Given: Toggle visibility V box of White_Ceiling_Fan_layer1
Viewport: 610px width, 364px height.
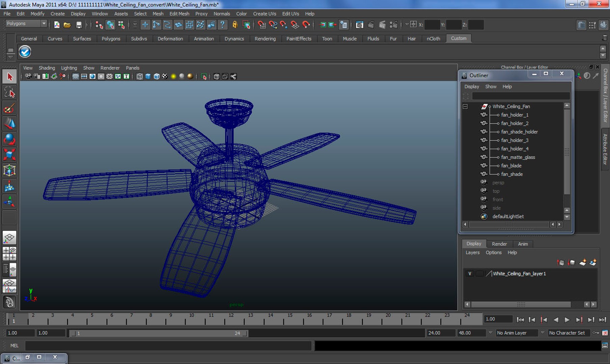Looking at the screenshot, I should [470, 274].
